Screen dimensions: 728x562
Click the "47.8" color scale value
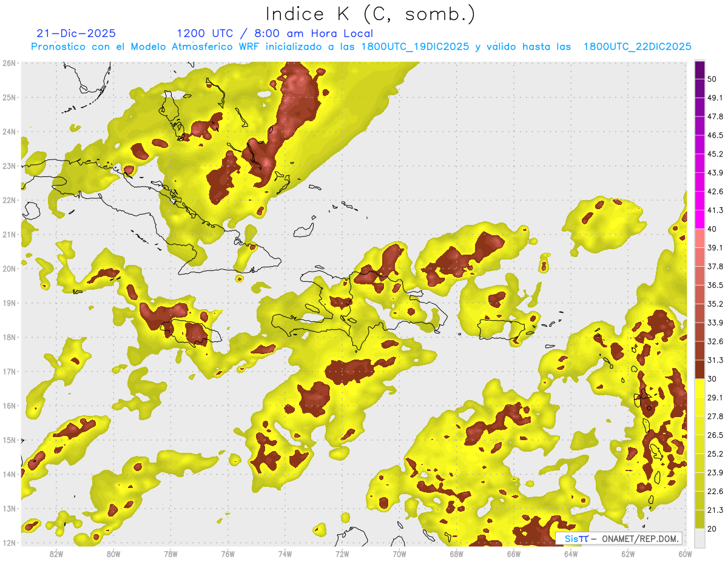(x=714, y=116)
